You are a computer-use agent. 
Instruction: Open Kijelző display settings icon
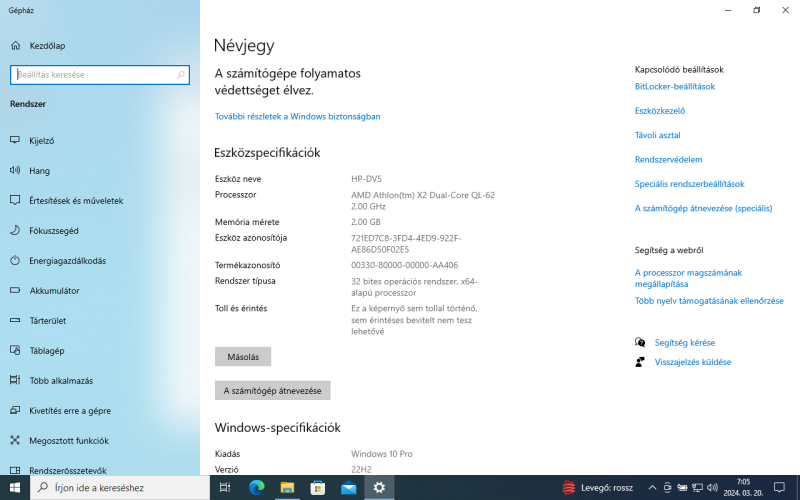pos(15,140)
